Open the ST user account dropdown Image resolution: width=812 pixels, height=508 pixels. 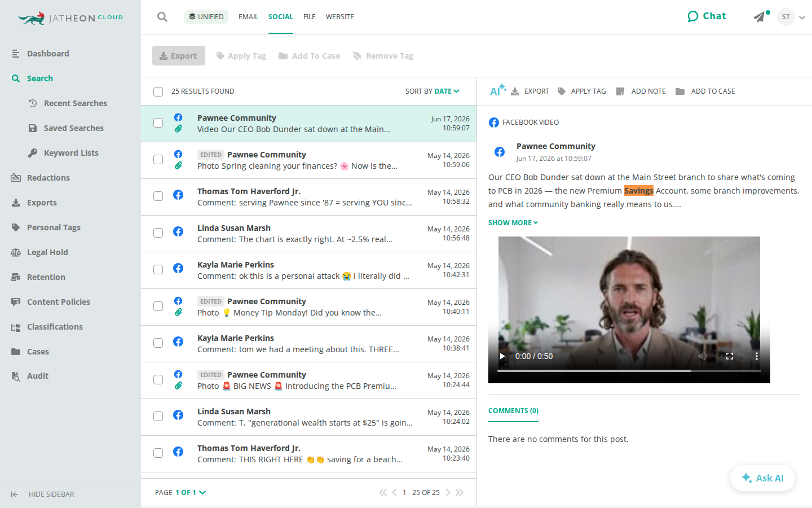point(791,17)
